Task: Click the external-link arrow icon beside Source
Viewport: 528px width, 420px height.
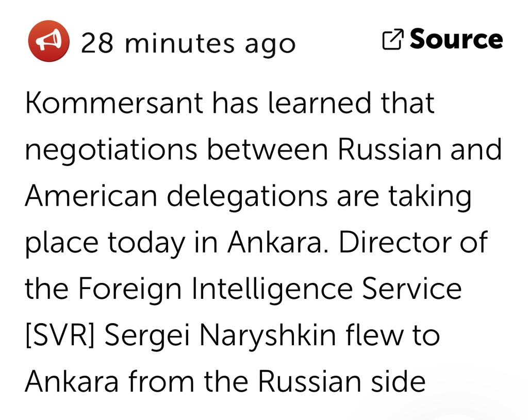Action: coord(392,40)
